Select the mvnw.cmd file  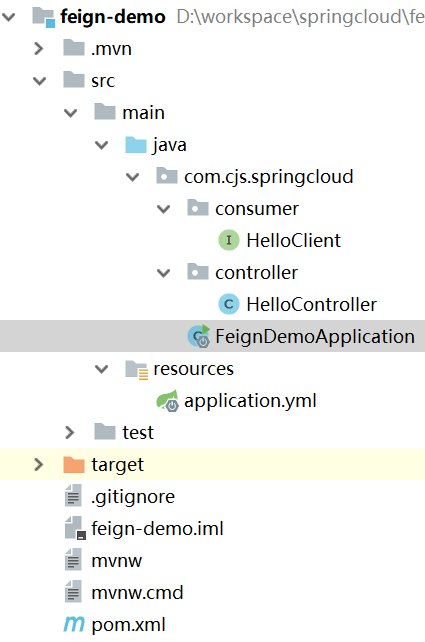pos(137,592)
